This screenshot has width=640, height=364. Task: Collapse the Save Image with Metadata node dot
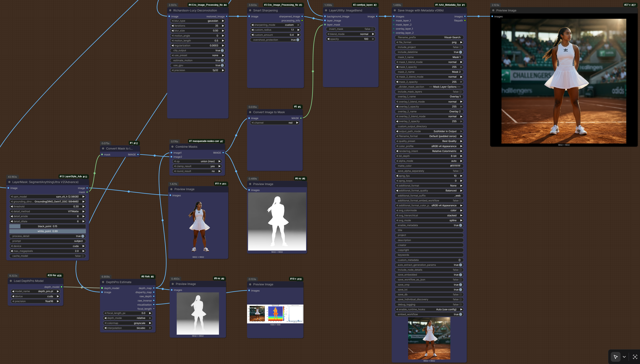pos(395,10)
